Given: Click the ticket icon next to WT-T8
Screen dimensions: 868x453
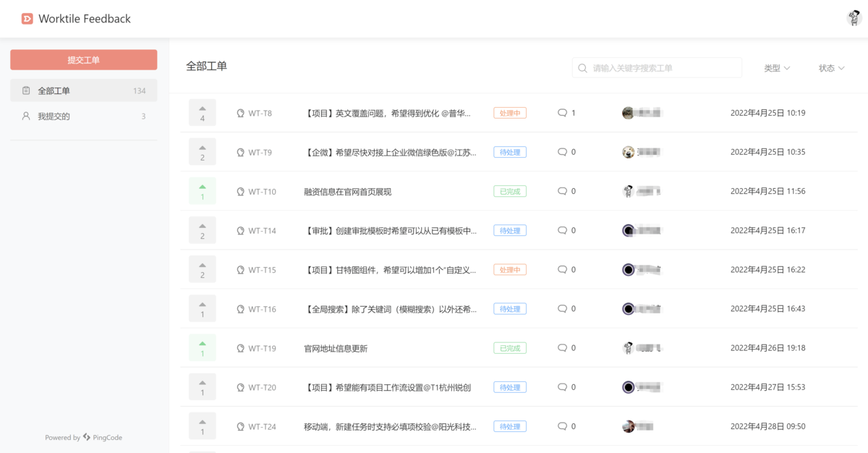Looking at the screenshot, I should (239, 112).
